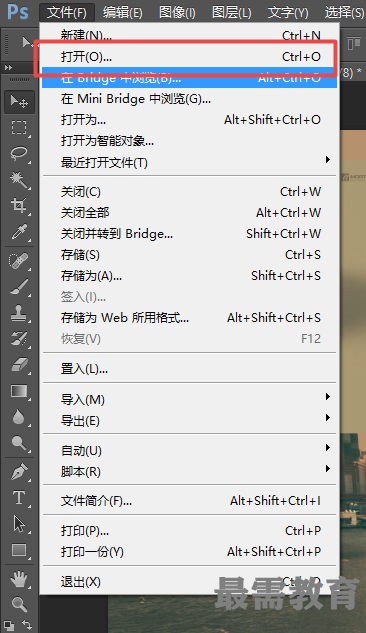Select the Clone Stamp tool
The height and width of the screenshot is (633, 366).
coord(19,312)
